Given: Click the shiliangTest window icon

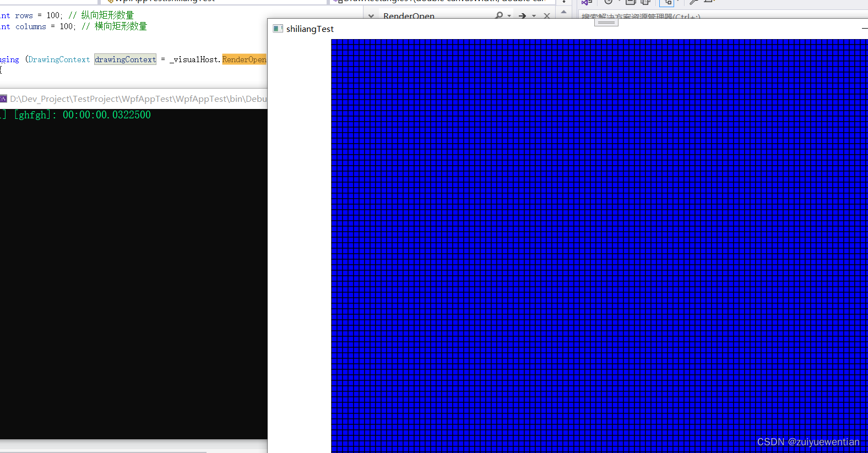Looking at the screenshot, I should coord(278,29).
